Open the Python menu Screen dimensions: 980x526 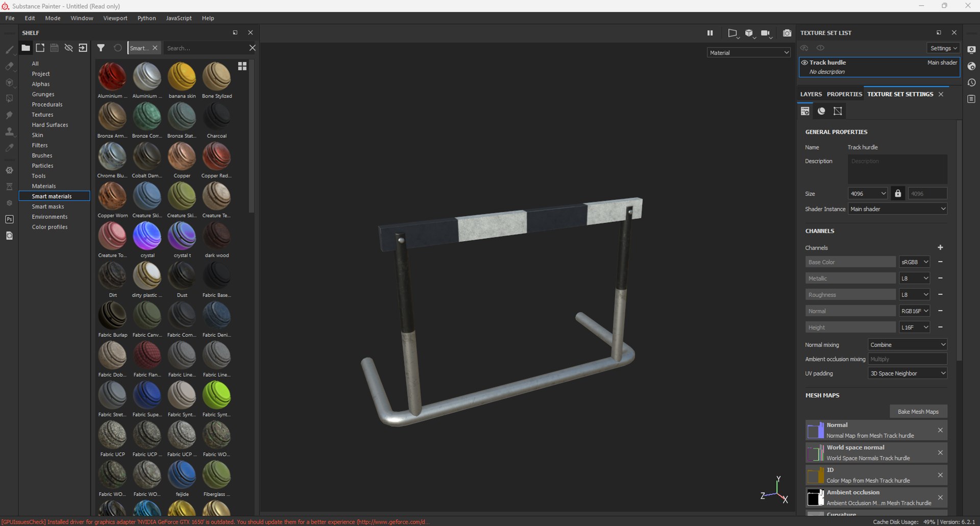pos(146,18)
